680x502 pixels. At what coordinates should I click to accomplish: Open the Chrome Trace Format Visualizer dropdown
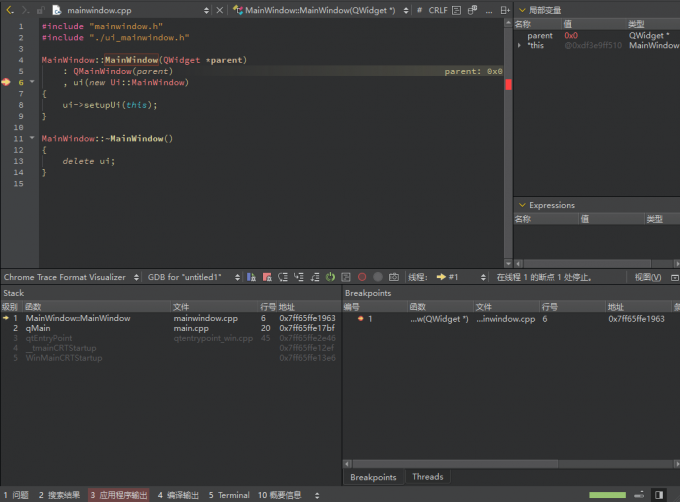68,277
